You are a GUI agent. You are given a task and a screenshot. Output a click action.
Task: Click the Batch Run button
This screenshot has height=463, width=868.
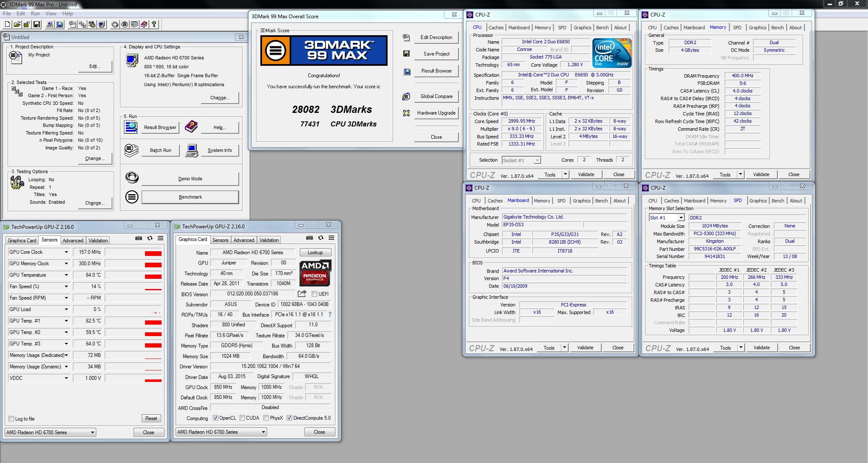coord(160,150)
